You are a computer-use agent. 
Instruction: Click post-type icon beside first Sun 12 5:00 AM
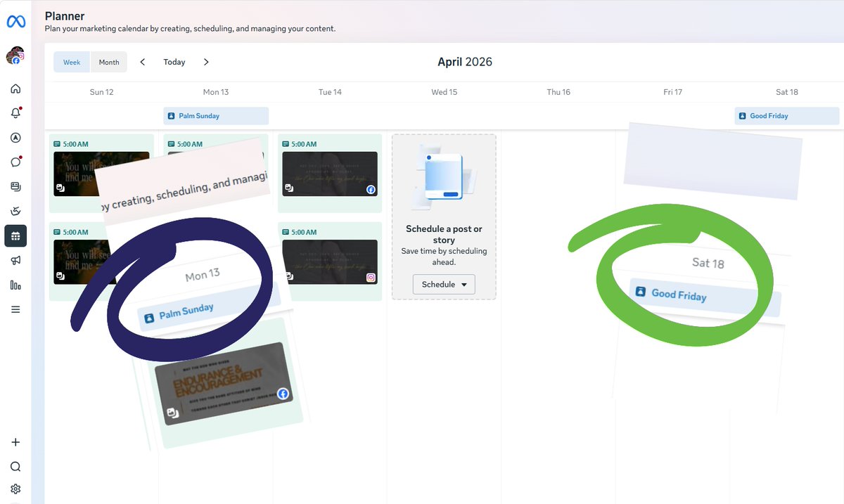pos(57,144)
